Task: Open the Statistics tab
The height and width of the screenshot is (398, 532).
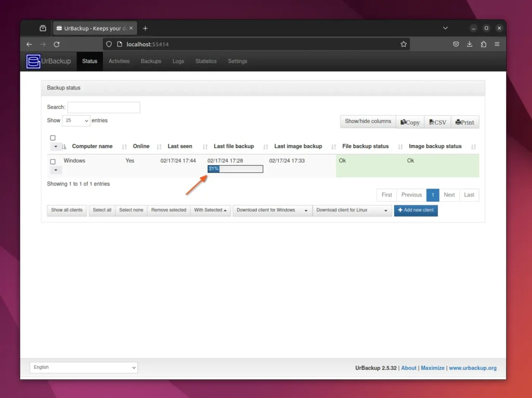Action: pos(206,61)
